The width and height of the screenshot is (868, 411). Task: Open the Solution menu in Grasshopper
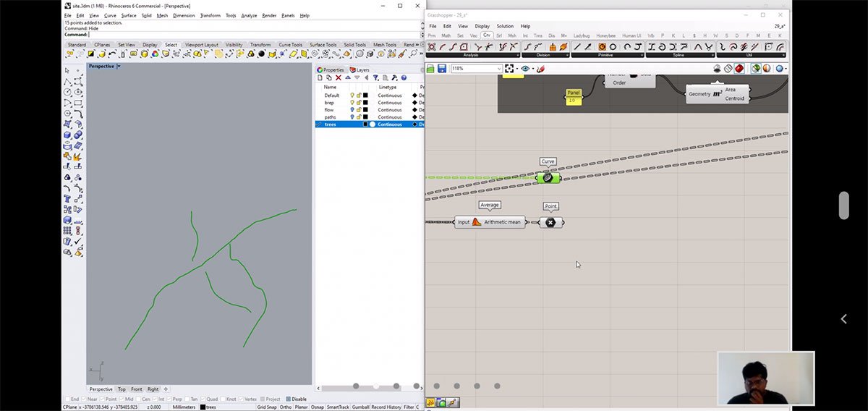(x=505, y=26)
